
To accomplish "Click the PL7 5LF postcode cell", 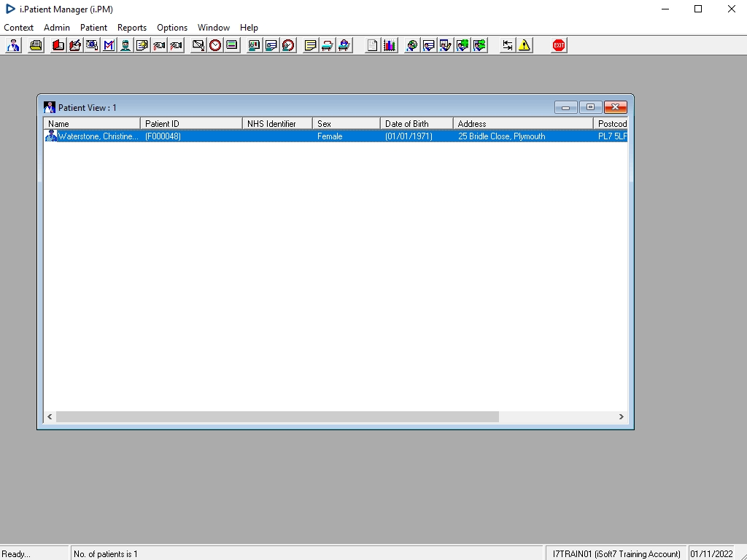I will click(x=612, y=136).
